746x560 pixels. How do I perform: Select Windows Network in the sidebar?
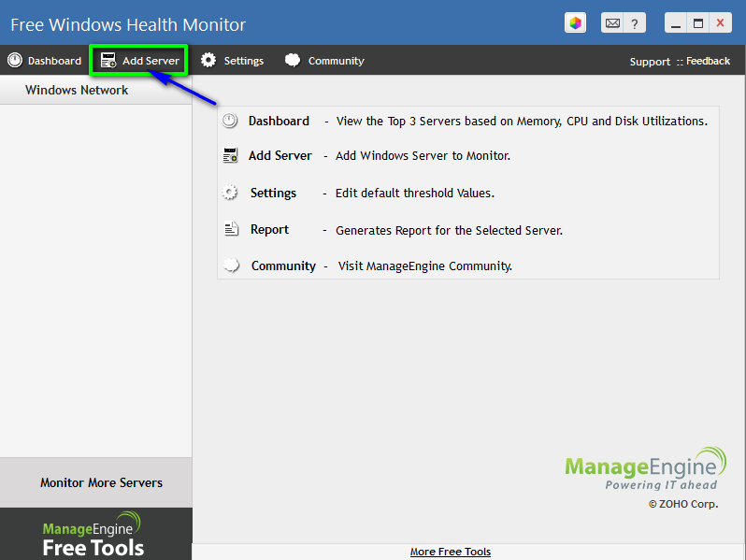(77, 90)
